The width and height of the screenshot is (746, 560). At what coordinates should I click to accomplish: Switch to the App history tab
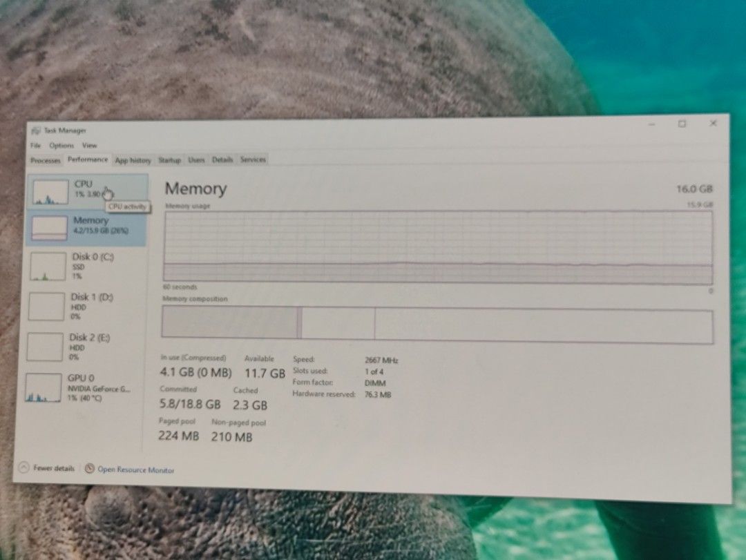(133, 160)
